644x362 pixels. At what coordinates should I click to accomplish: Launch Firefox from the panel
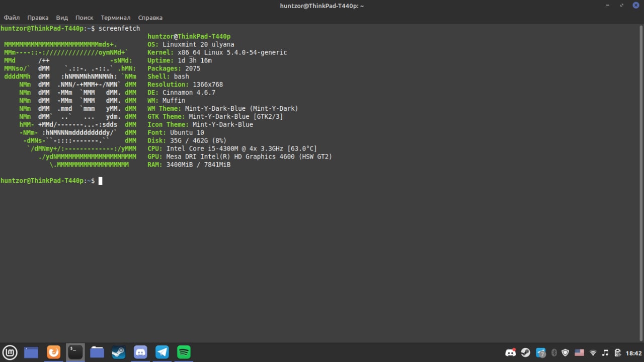pos(53,352)
